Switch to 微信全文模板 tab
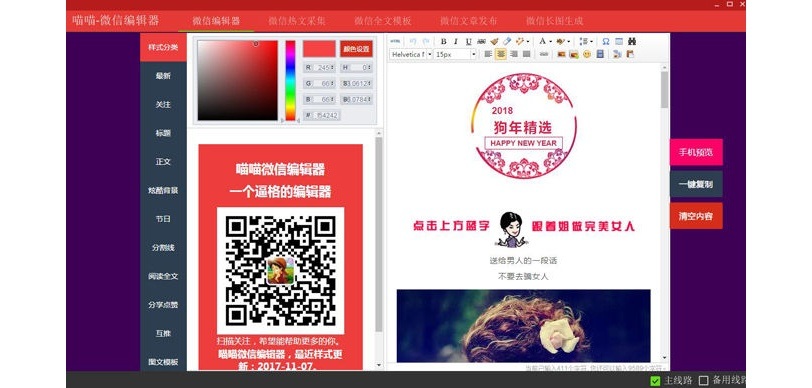 (383, 21)
